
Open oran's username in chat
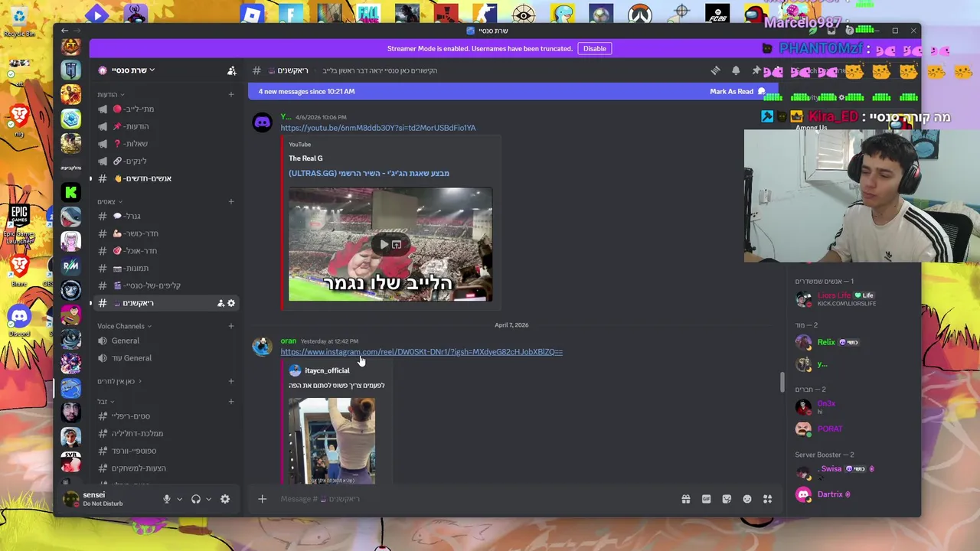coord(288,341)
